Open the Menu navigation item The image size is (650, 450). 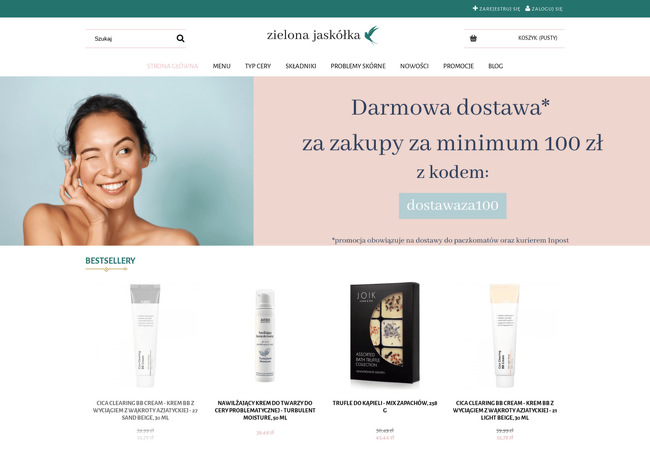(222, 66)
